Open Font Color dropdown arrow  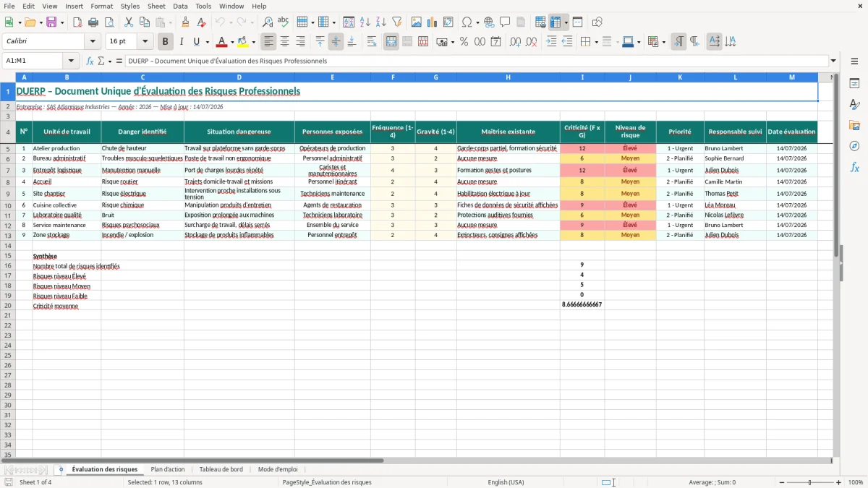(x=232, y=42)
